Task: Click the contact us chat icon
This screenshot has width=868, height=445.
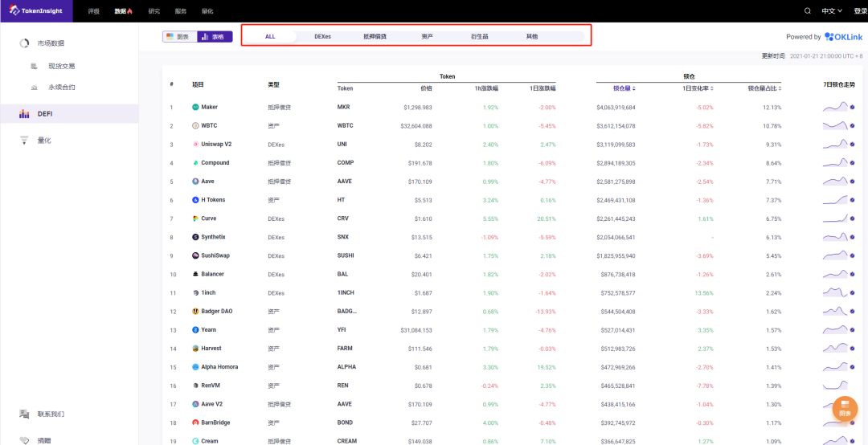Action: click(x=24, y=414)
